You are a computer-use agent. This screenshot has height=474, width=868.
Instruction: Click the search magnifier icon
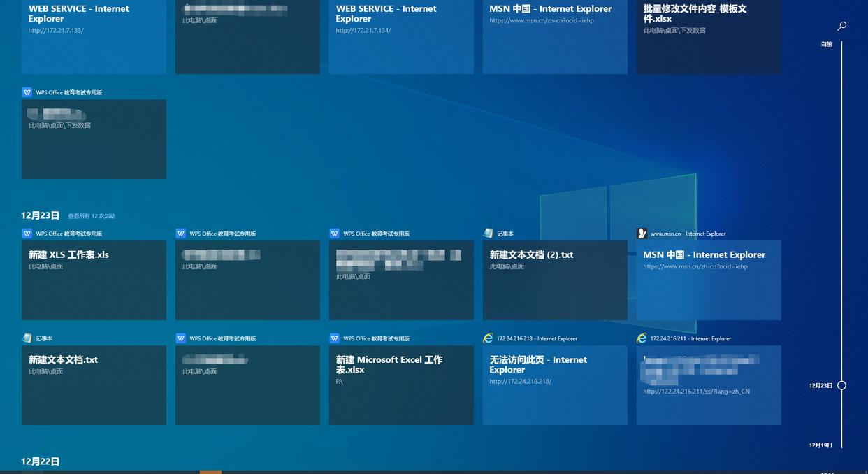(x=841, y=25)
